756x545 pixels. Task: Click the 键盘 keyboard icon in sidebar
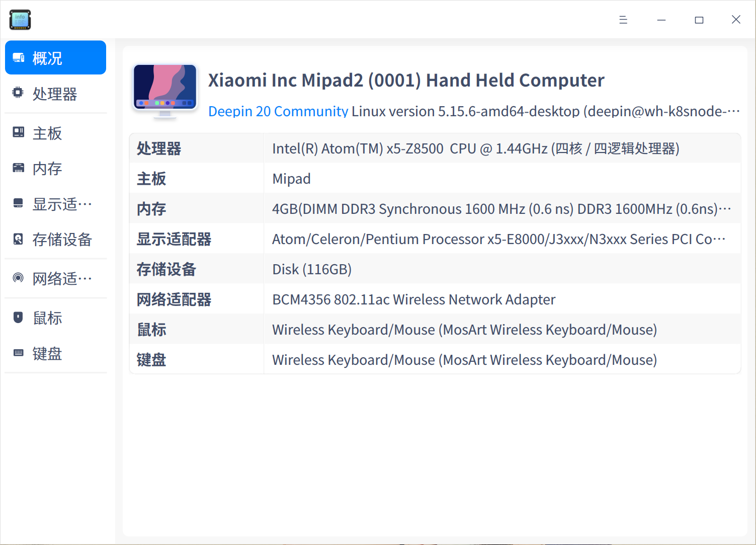(x=19, y=353)
